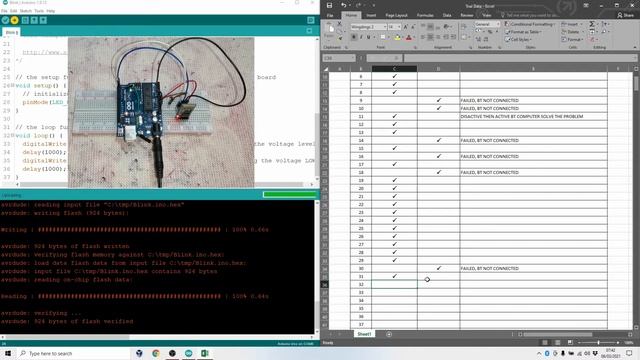Open Cell Styles dropdown
This screenshot has width=640, height=360.
point(518,40)
